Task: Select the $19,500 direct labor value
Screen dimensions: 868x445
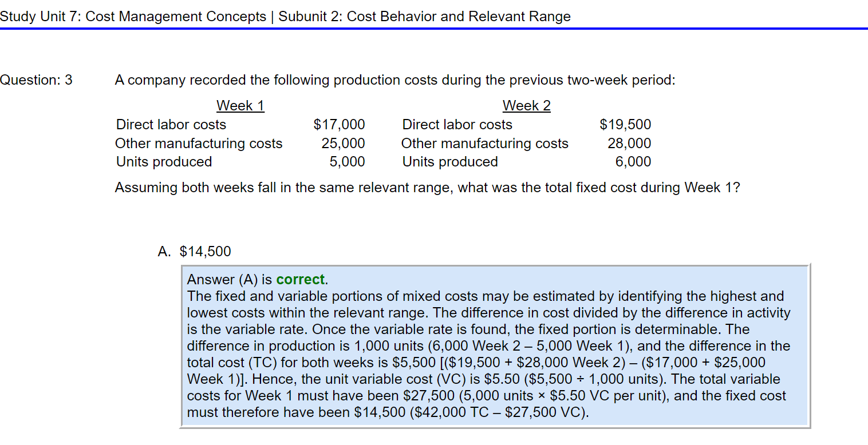Action: tap(625, 125)
